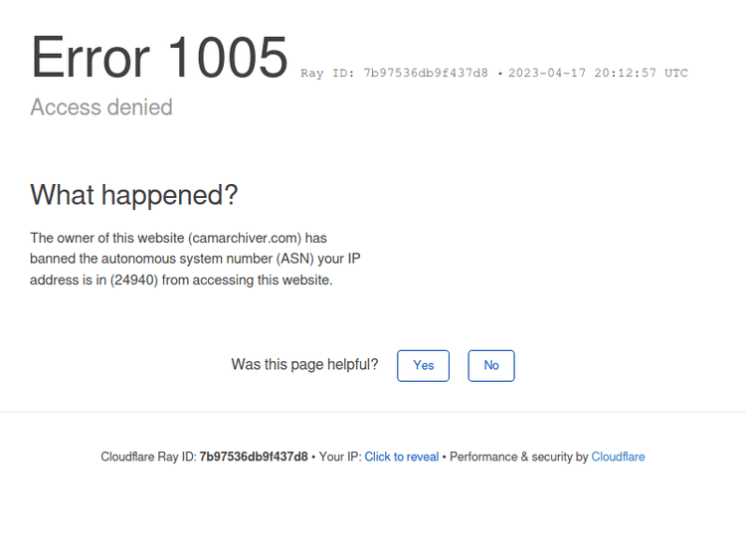Click the Was this page helpful? question

point(304,365)
